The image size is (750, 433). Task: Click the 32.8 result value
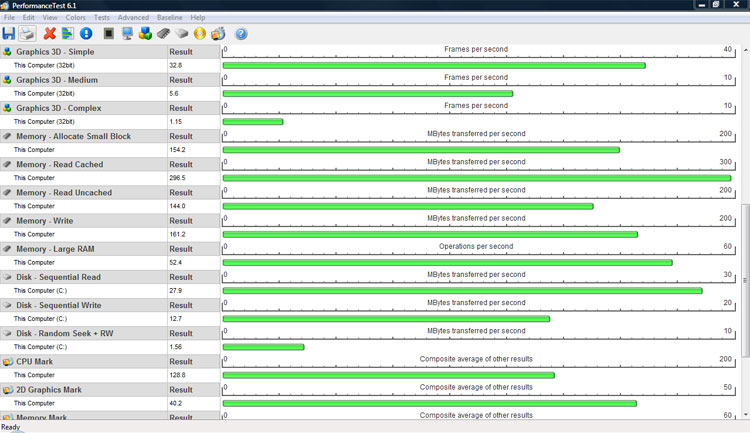176,66
